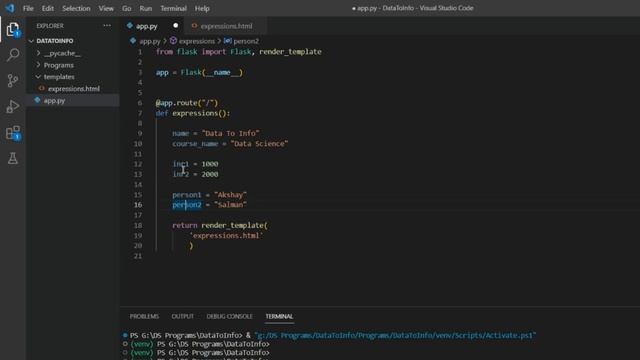Click the value 1000 on line 12
This screenshot has height=360, width=640.
(x=210, y=164)
